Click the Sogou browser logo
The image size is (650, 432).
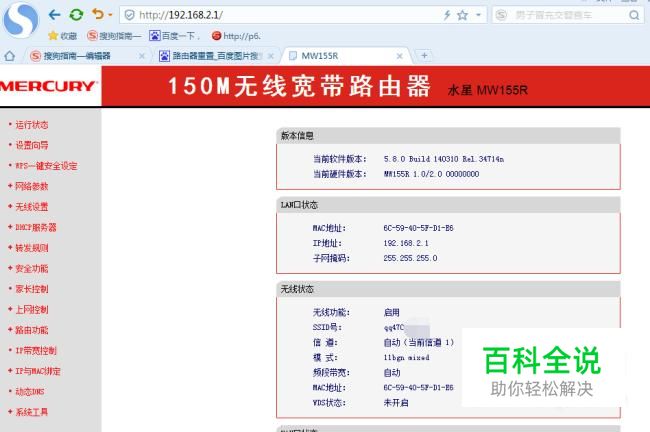click(x=21, y=19)
